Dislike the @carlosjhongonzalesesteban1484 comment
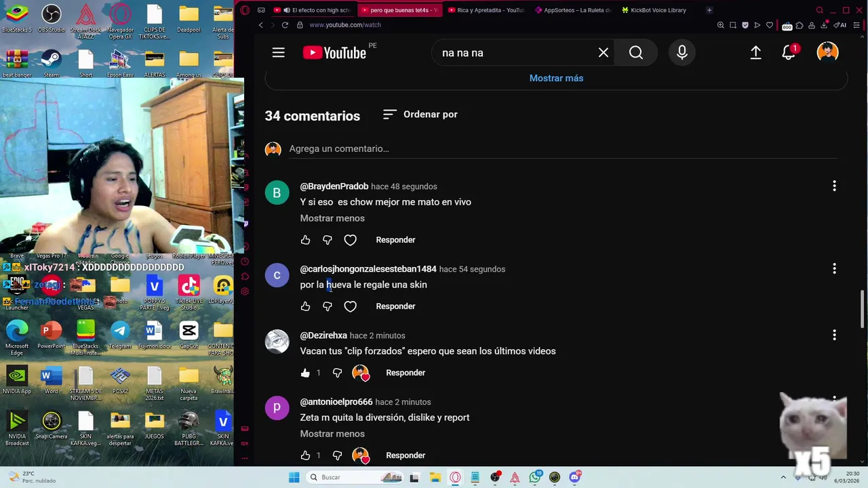This screenshot has width=868, height=488. (328, 306)
